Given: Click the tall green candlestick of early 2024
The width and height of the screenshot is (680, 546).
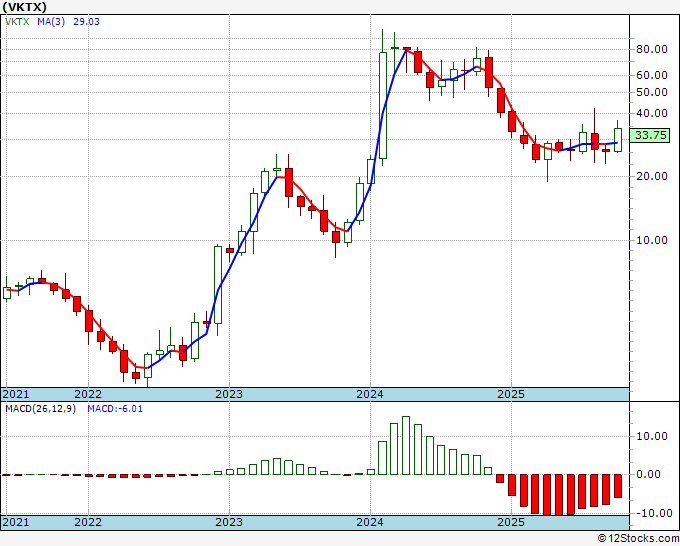Looking at the screenshot, I should tap(383, 105).
